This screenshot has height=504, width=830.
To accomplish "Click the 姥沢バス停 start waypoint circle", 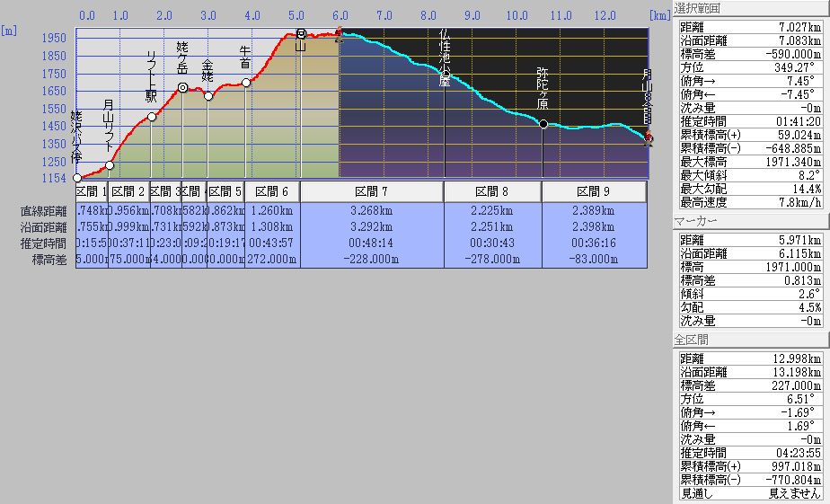I will point(77,178).
